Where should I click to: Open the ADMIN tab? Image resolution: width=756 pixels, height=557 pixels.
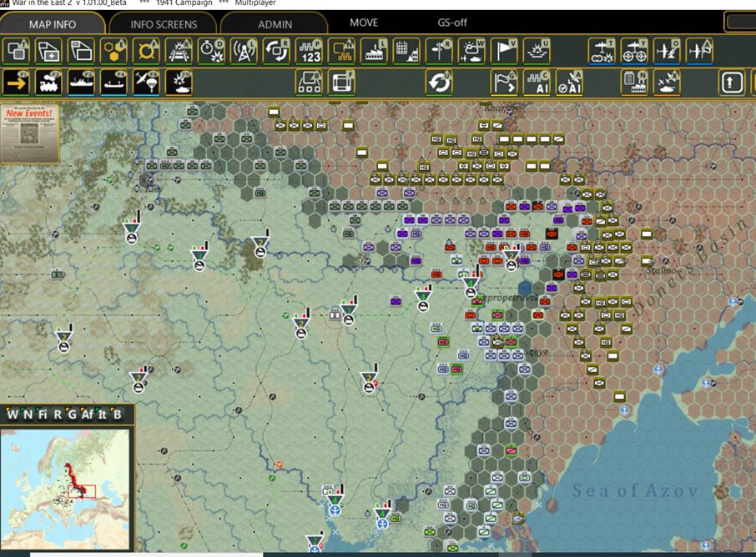[275, 23]
